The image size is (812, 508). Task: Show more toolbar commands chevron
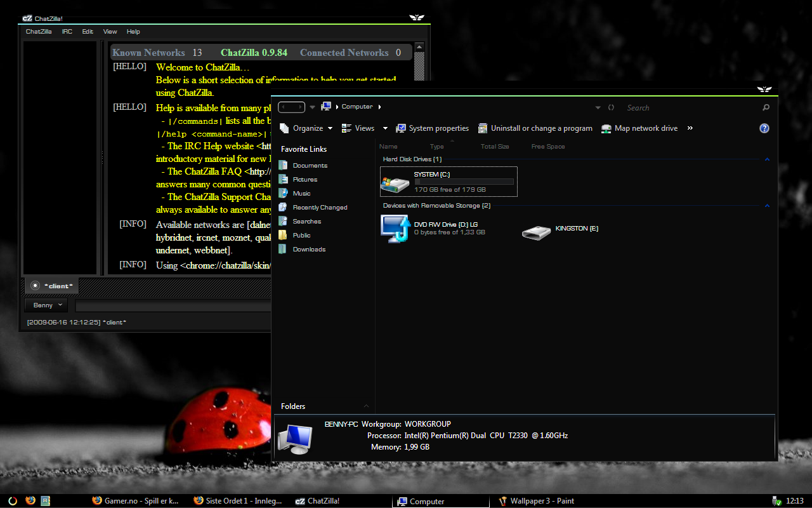pyautogui.click(x=690, y=128)
